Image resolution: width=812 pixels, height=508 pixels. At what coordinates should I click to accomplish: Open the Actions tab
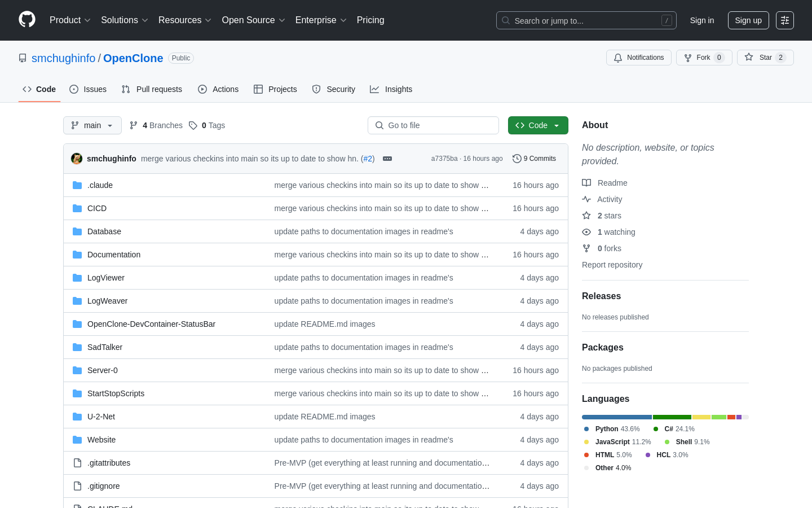[218, 89]
